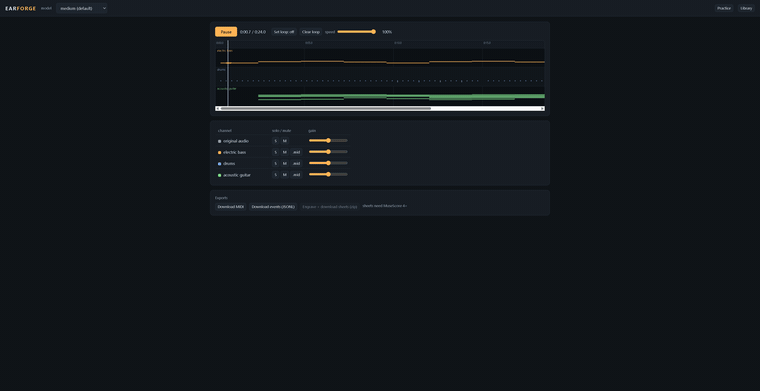This screenshot has width=760, height=391.
Task: Click the 'sheets need MuseScore 4+' note
Action: (385, 206)
